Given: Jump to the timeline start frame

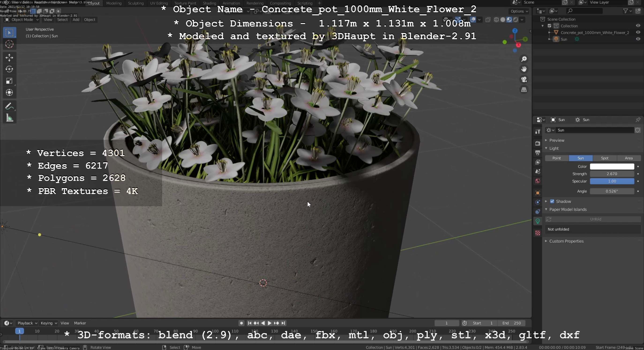Looking at the screenshot, I should coord(250,323).
